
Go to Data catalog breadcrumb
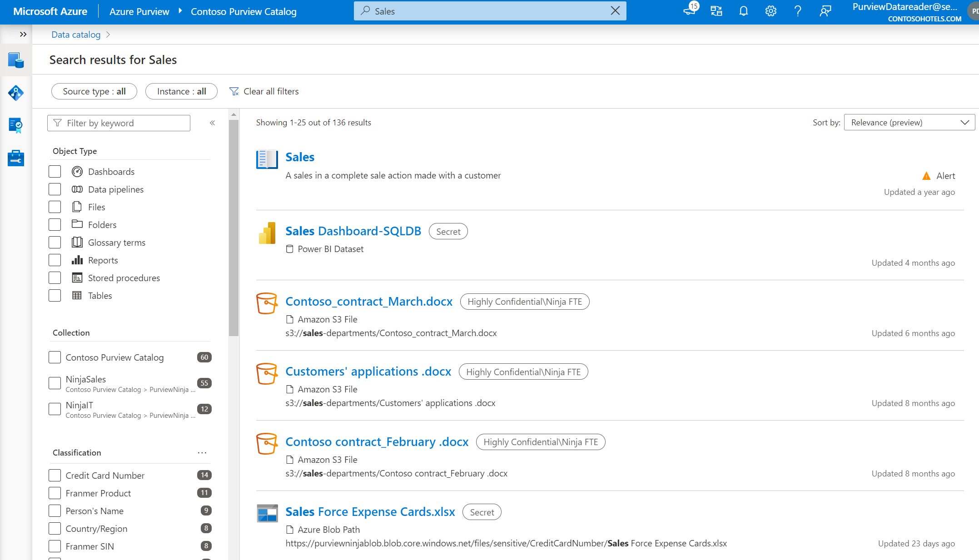tap(76, 35)
